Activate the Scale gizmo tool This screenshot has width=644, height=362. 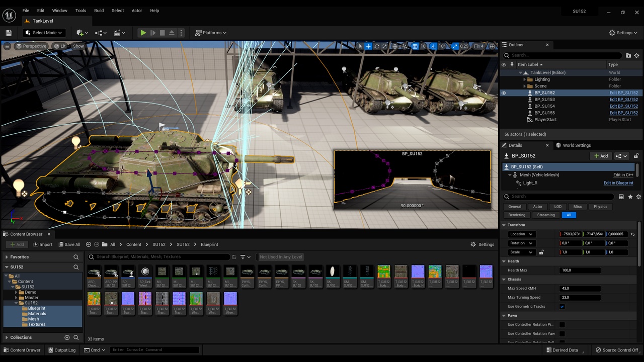pyautogui.click(x=384, y=46)
